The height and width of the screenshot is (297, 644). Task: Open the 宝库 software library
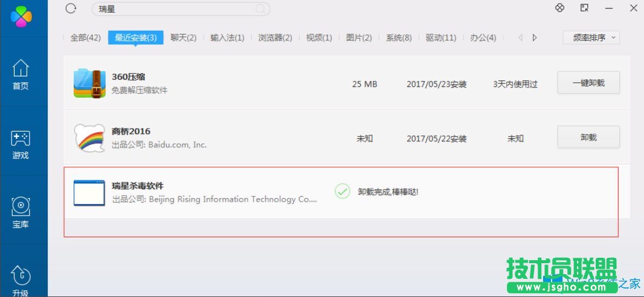21,212
